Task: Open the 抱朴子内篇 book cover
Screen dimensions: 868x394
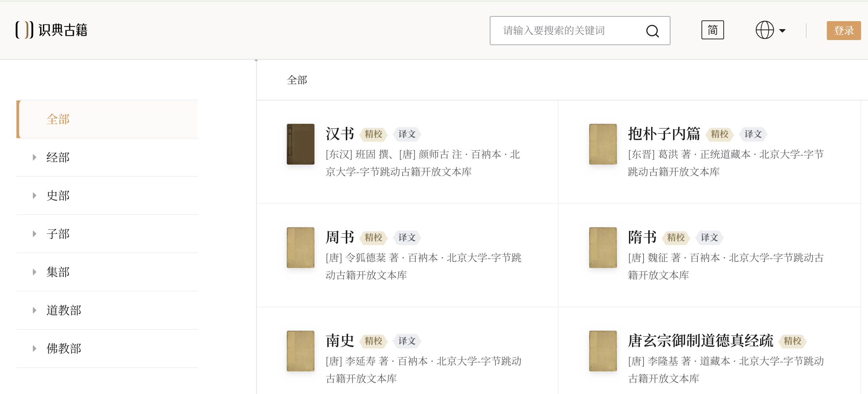Action: point(603,144)
